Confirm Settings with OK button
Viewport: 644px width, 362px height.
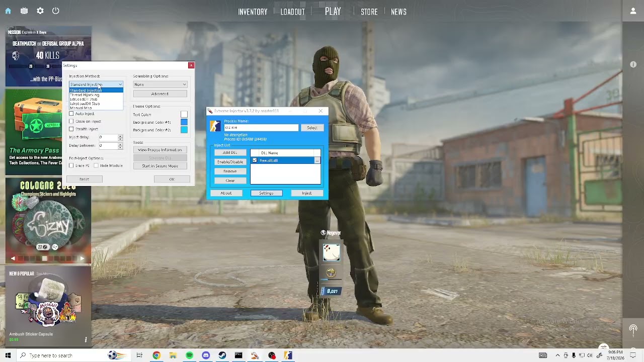coord(172,179)
